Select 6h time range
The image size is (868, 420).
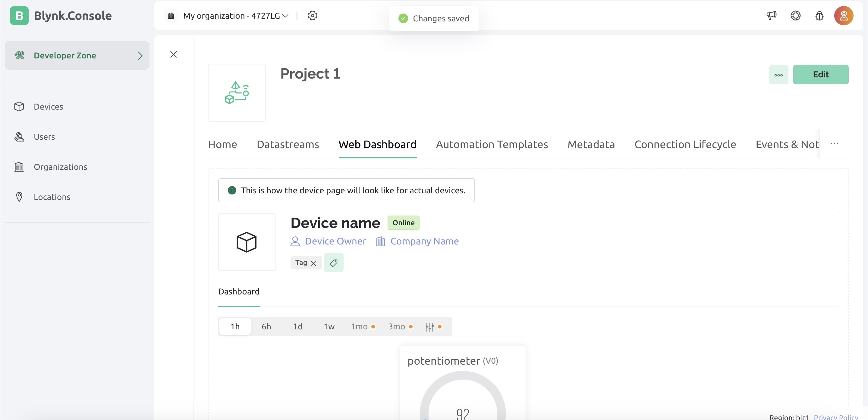[x=266, y=326]
